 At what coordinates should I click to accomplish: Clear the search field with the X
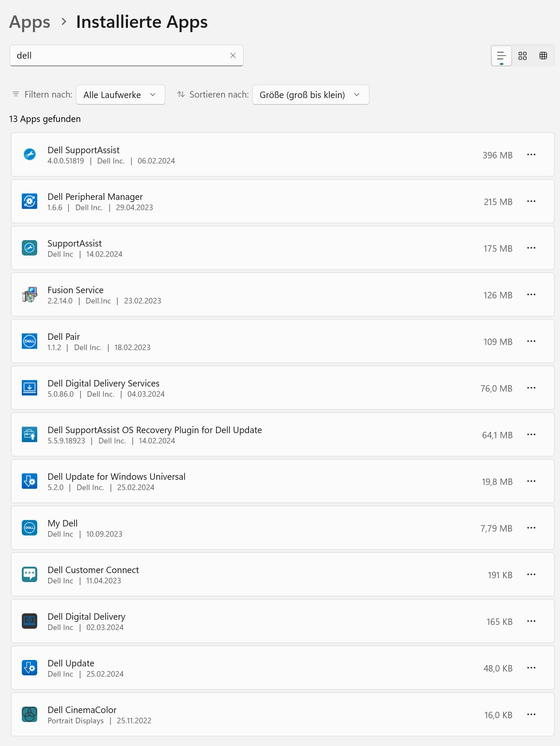point(233,56)
